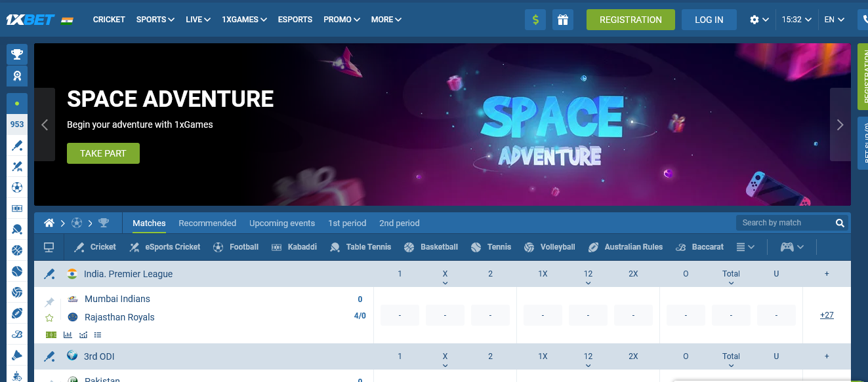Viewport: 868px width, 382px height.
Task: Expand the LIVE menu
Action: click(198, 20)
